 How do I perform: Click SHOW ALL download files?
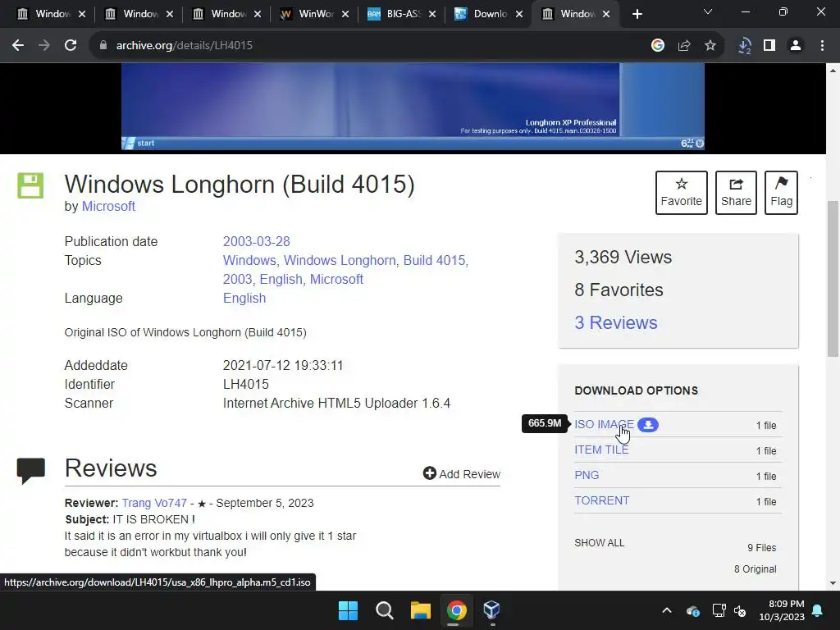tap(600, 543)
